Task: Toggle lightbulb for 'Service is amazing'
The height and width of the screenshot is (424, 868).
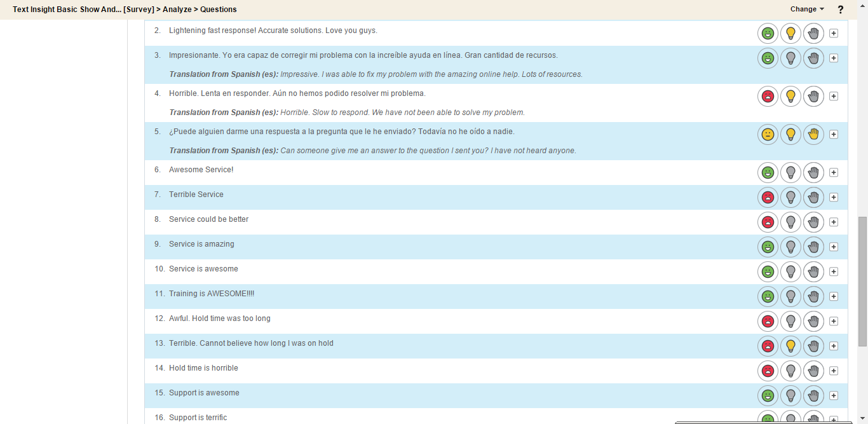Action: pyautogui.click(x=790, y=247)
